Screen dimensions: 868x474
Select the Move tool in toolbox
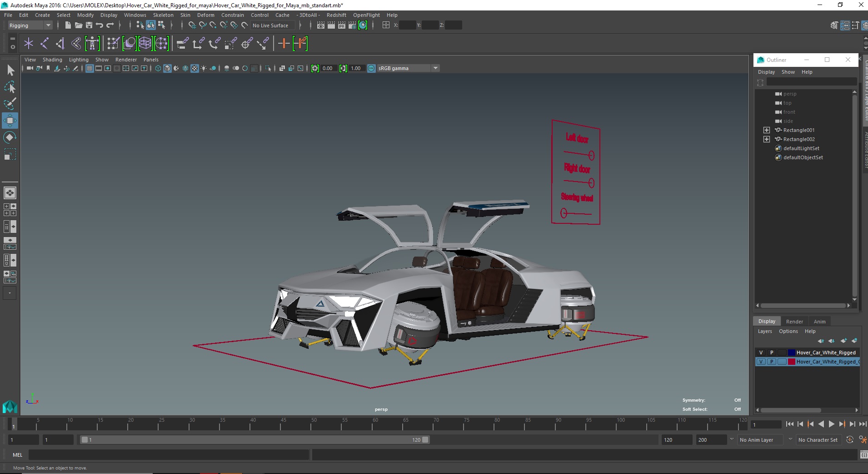coord(10,121)
